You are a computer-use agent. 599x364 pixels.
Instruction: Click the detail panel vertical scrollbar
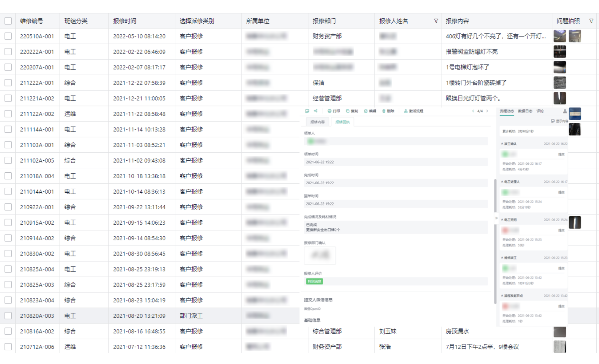495,241
